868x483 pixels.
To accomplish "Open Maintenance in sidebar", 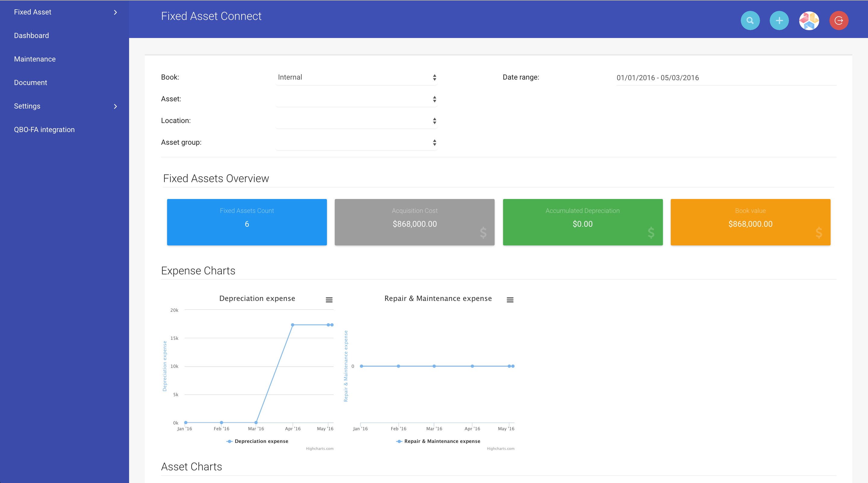I will tap(35, 59).
